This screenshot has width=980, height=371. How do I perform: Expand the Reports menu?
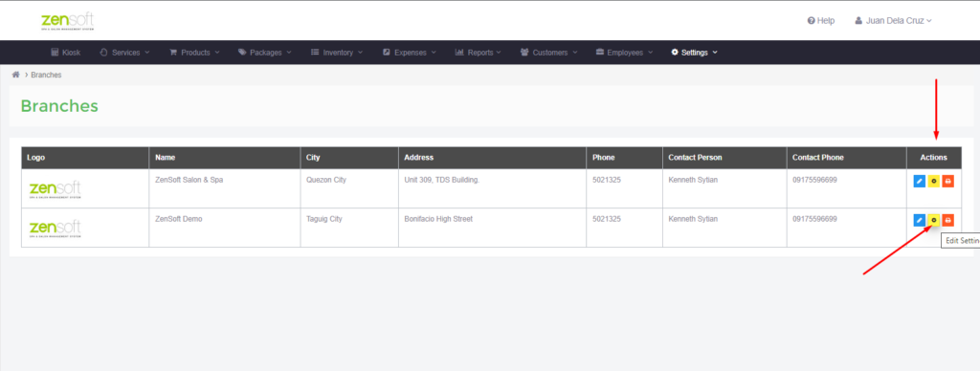(479, 53)
